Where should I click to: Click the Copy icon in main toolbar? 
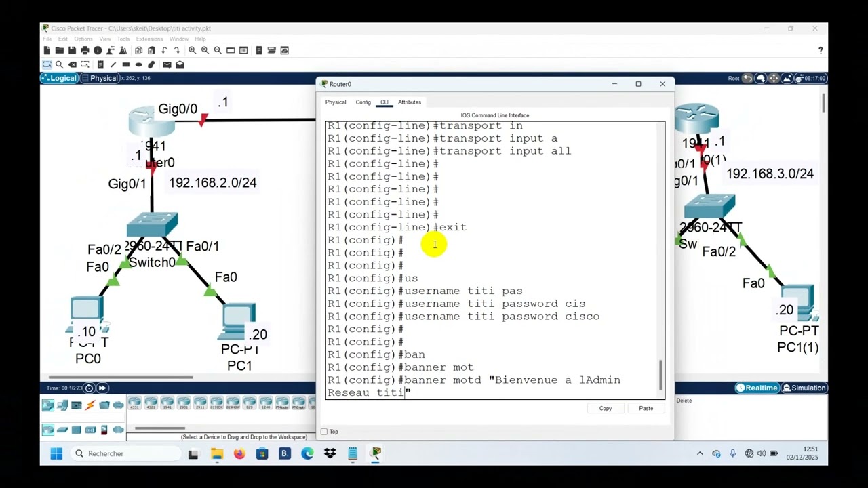click(x=139, y=50)
